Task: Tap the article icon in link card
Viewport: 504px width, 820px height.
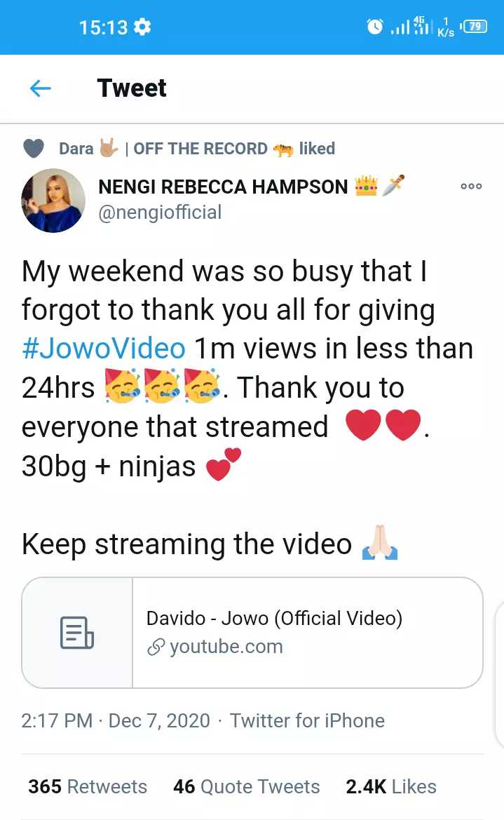Action: tap(77, 633)
